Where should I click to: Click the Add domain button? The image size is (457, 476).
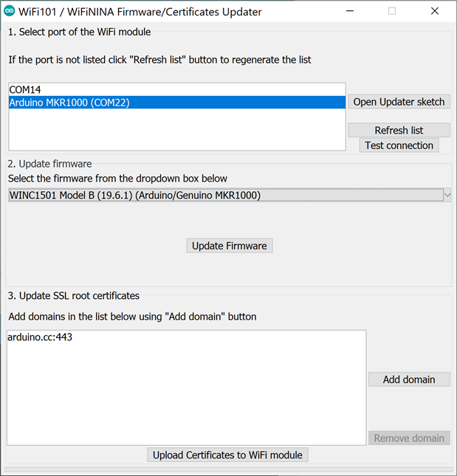click(409, 379)
